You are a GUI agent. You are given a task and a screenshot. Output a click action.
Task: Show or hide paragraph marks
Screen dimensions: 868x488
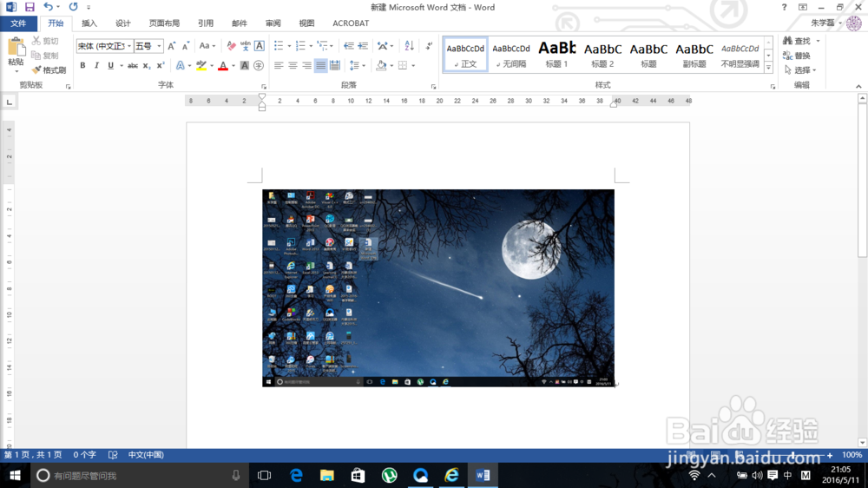pos(429,46)
